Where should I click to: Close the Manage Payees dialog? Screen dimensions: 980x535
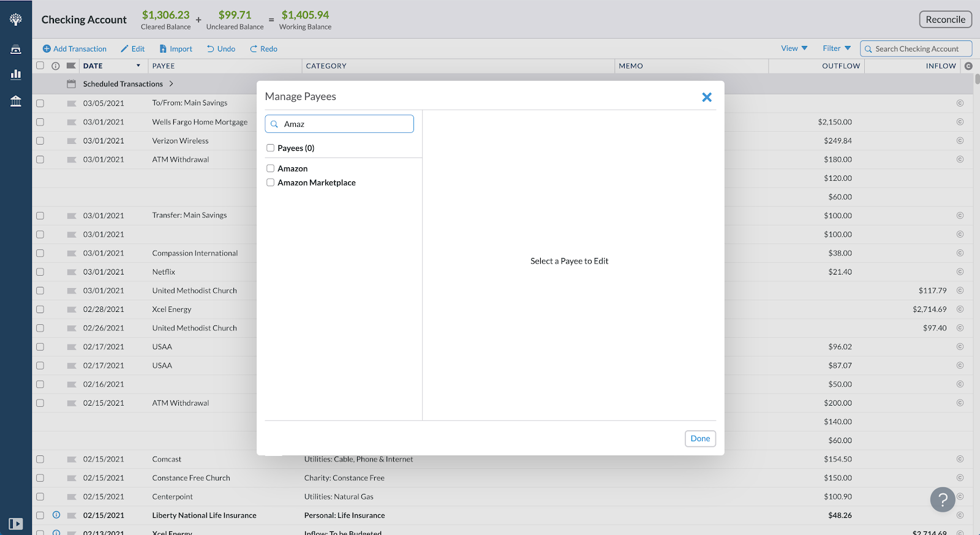707,97
